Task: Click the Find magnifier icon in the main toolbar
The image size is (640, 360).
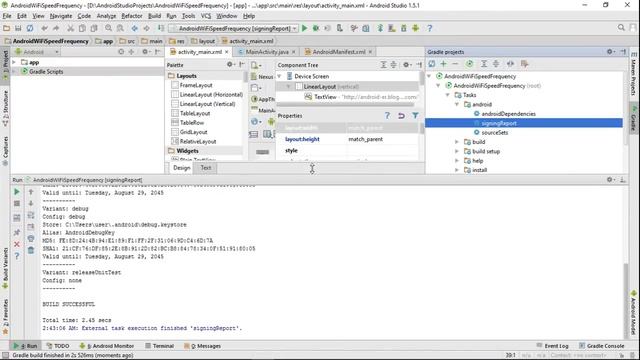Action: (108, 28)
